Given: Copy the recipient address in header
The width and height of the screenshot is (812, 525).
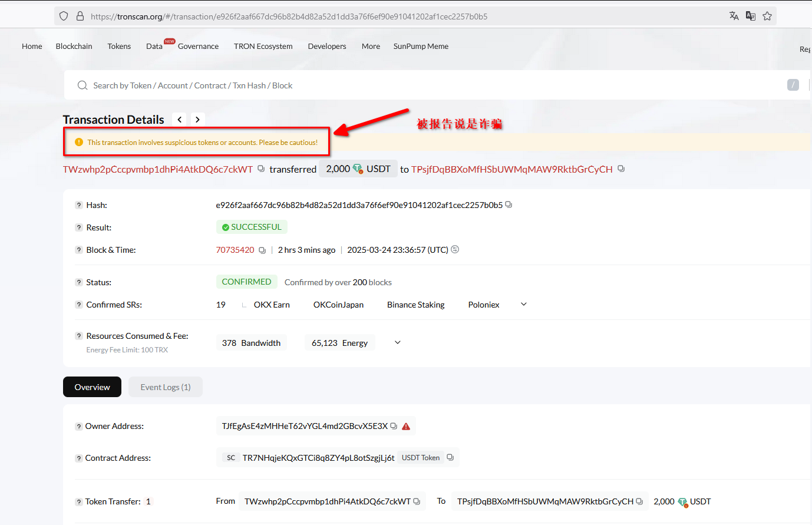Looking at the screenshot, I should tap(621, 169).
